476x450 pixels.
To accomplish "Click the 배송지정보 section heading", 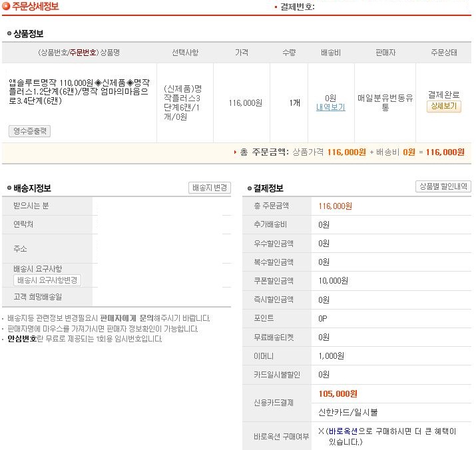I will click(32, 188).
